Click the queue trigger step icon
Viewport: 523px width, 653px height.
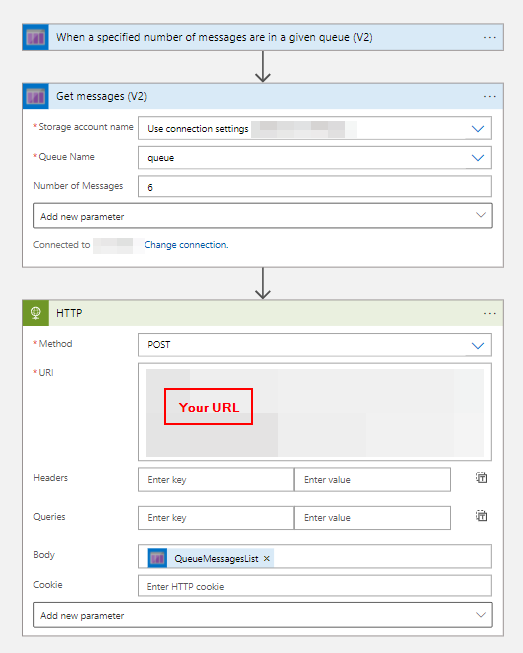pos(36,37)
